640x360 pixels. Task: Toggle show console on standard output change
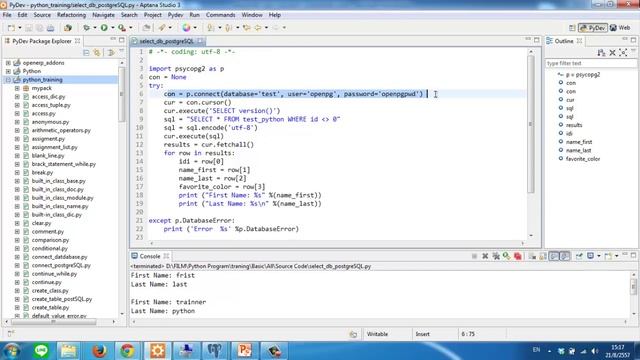[x=553, y=256]
